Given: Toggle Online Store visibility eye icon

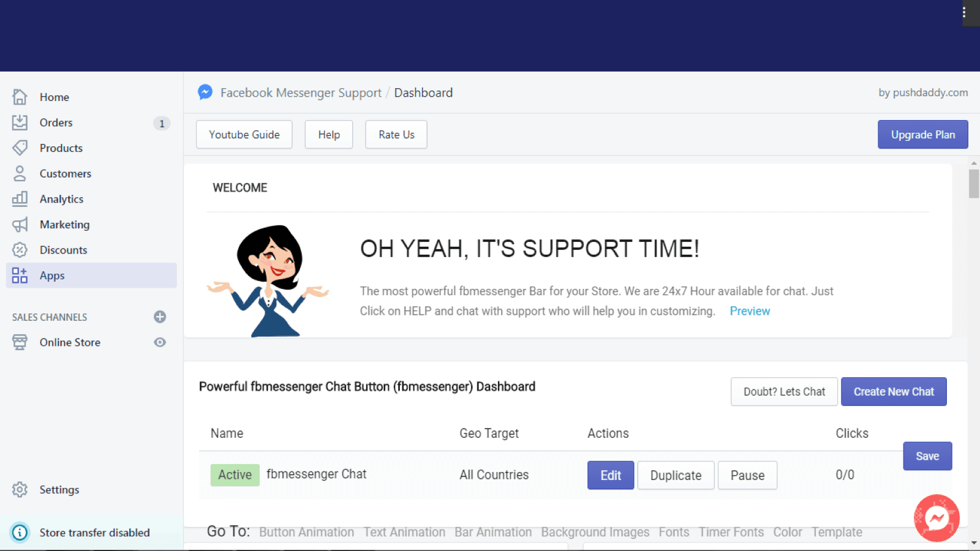Looking at the screenshot, I should (x=160, y=342).
